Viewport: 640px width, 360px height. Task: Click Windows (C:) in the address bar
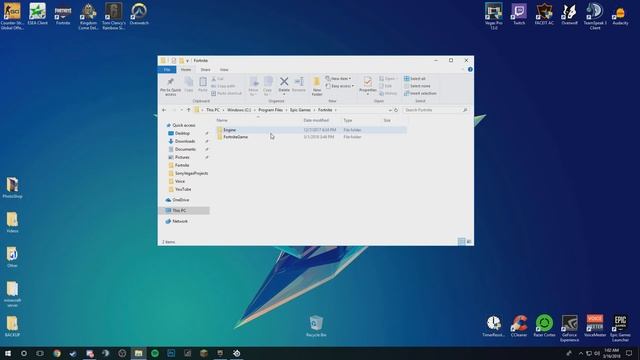239,110
